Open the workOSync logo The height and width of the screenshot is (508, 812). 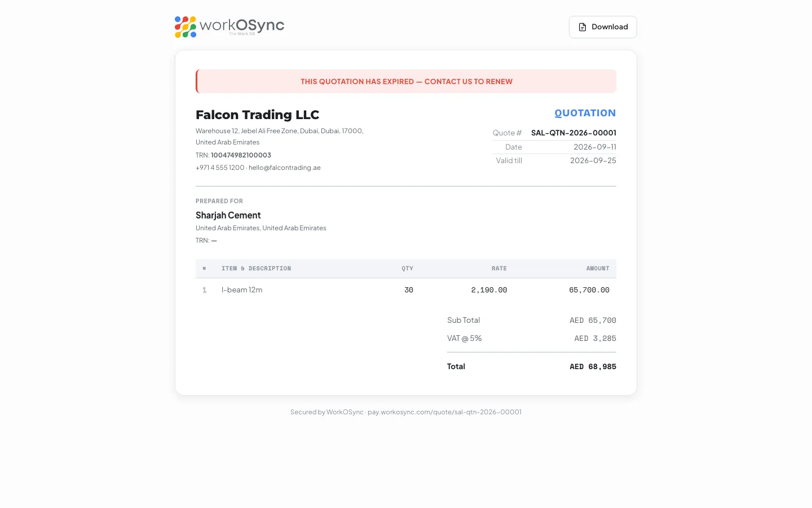230,27
